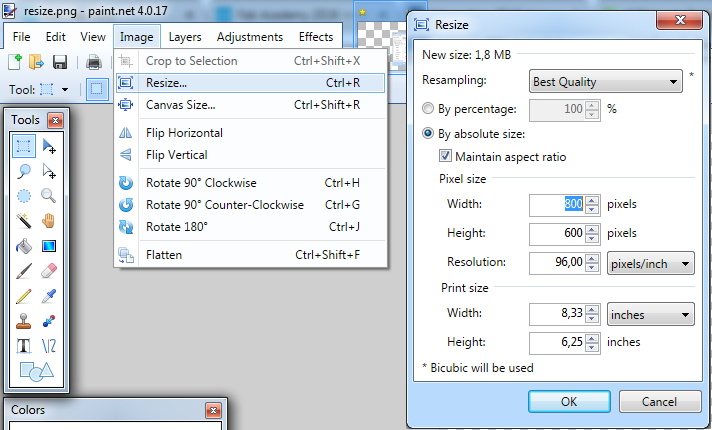Select the Color Picker eyedropper tool
Screen dimensions: 712x430
click(49, 296)
